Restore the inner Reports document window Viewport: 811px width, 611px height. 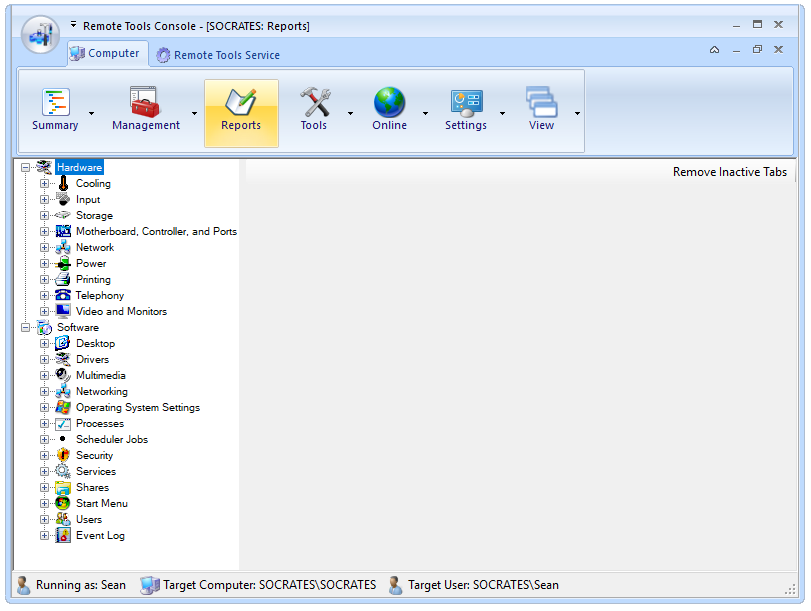pos(757,50)
